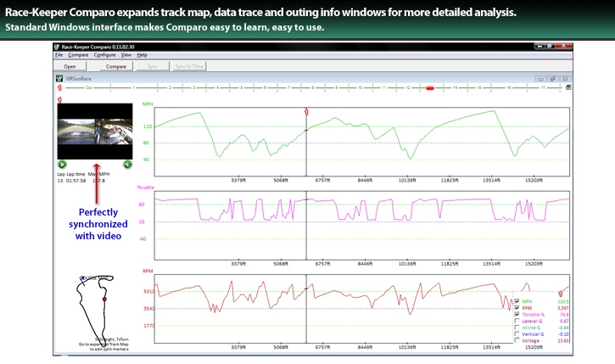Select the Out lap segment on timeline

[x=88, y=87]
